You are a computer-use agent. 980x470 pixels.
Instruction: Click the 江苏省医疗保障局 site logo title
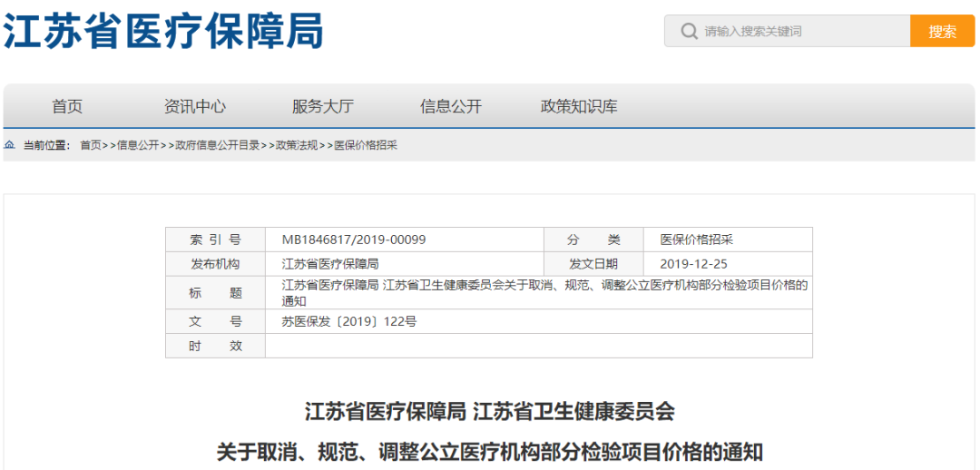pos(163,30)
